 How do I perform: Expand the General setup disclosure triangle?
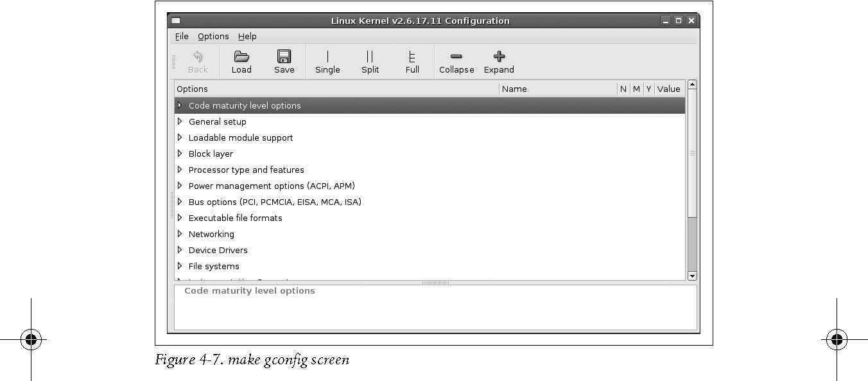pyautogui.click(x=180, y=121)
